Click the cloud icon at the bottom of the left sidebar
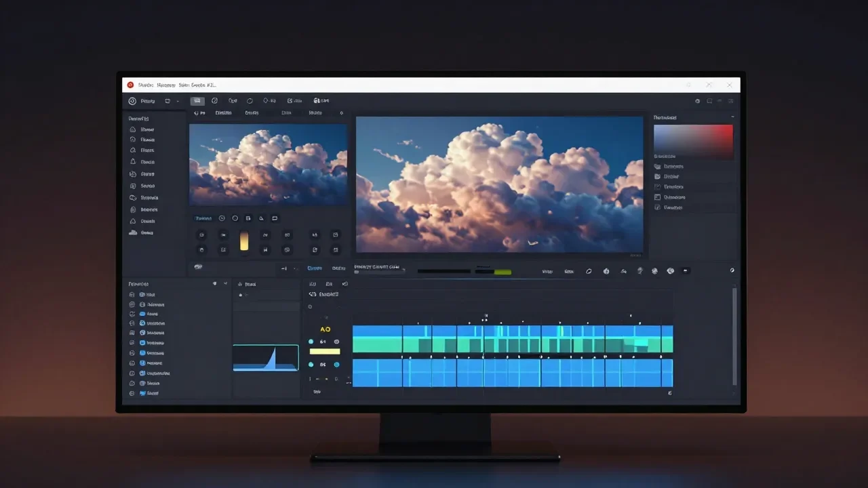The height and width of the screenshot is (488, 868). coord(132,232)
